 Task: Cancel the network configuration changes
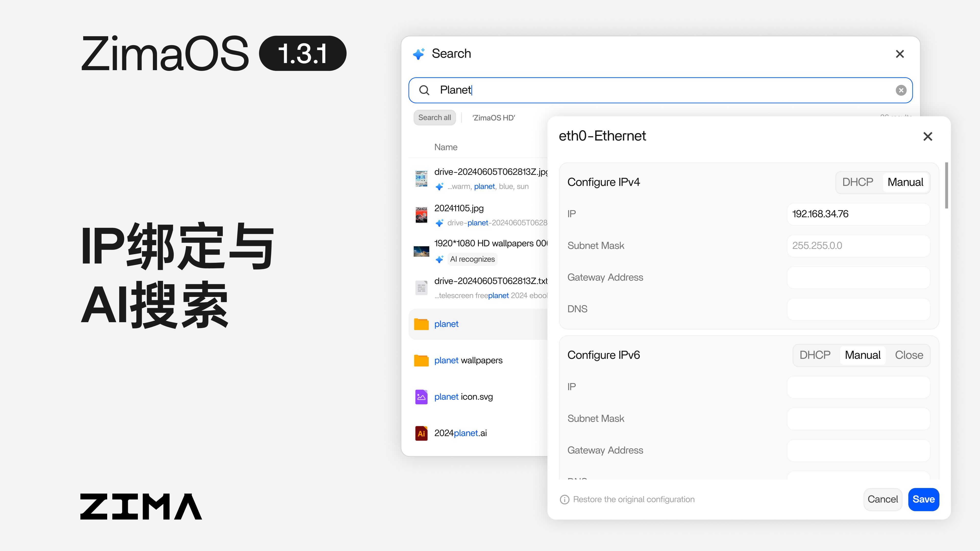[883, 499]
